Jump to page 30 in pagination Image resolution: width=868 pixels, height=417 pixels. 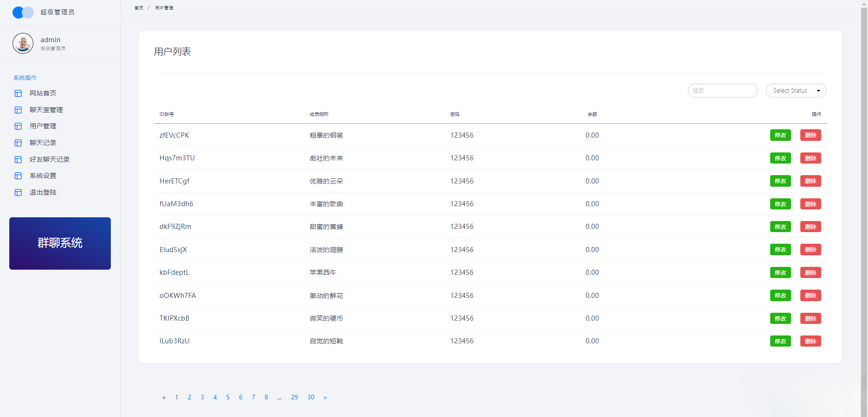click(x=311, y=397)
